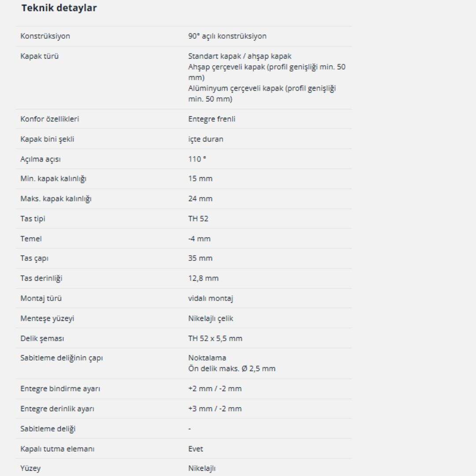Image resolution: width=476 pixels, height=476 pixels.
Task: Select the "Entegre frenli" value
Action: (212, 119)
